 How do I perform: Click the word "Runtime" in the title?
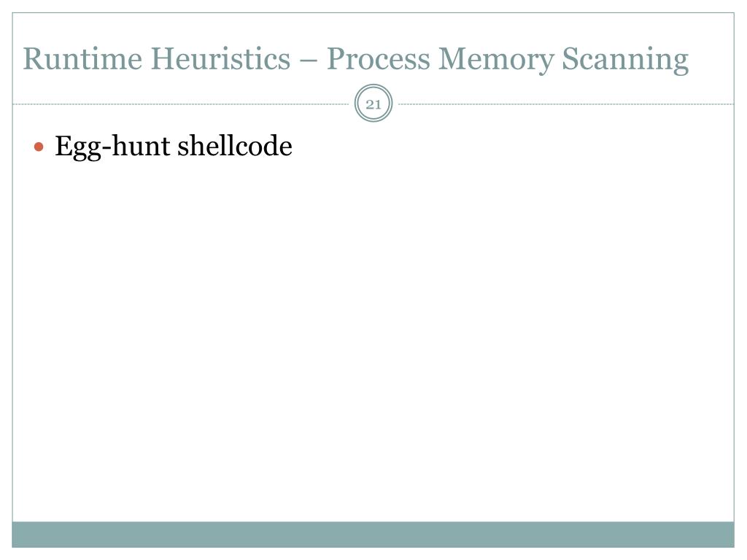[82, 58]
